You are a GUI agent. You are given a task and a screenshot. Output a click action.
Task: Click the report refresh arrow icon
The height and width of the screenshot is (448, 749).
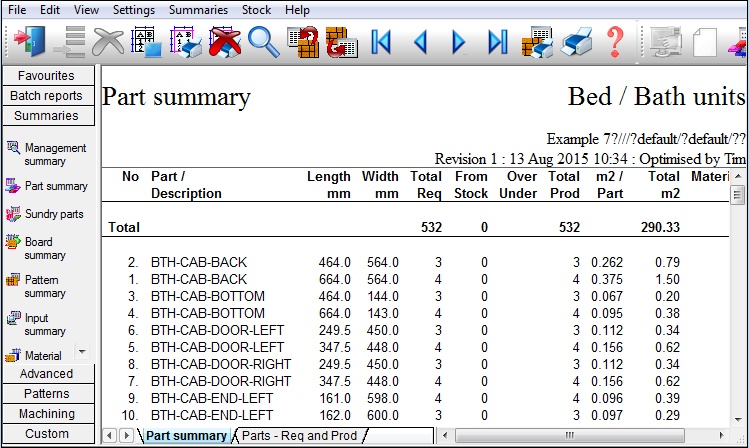point(303,42)
